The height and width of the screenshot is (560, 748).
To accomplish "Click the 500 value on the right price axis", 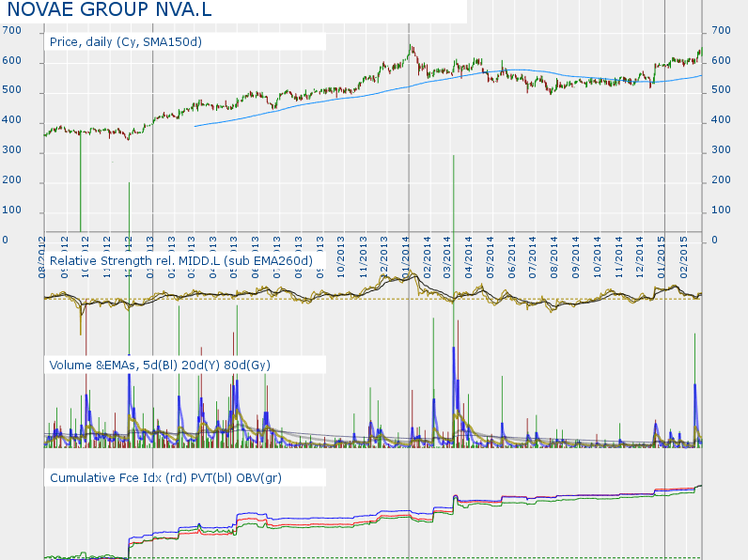I will 721,89.
